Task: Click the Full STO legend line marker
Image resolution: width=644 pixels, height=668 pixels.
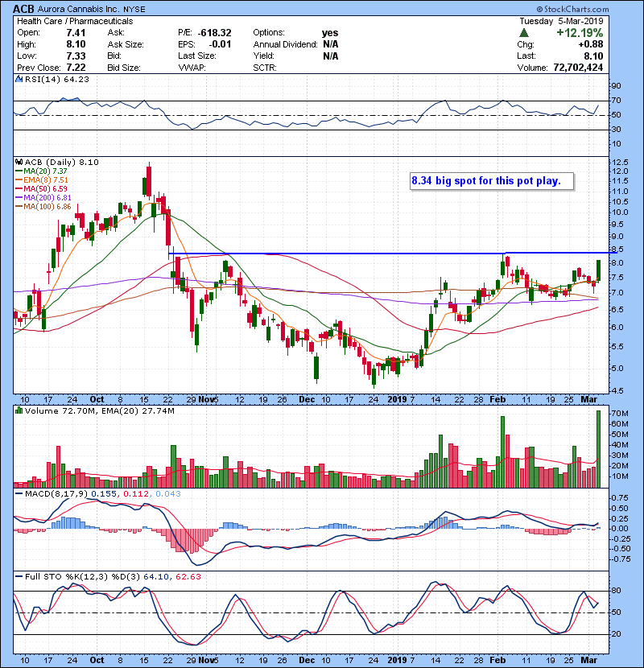Action: (x=17, y=577)
